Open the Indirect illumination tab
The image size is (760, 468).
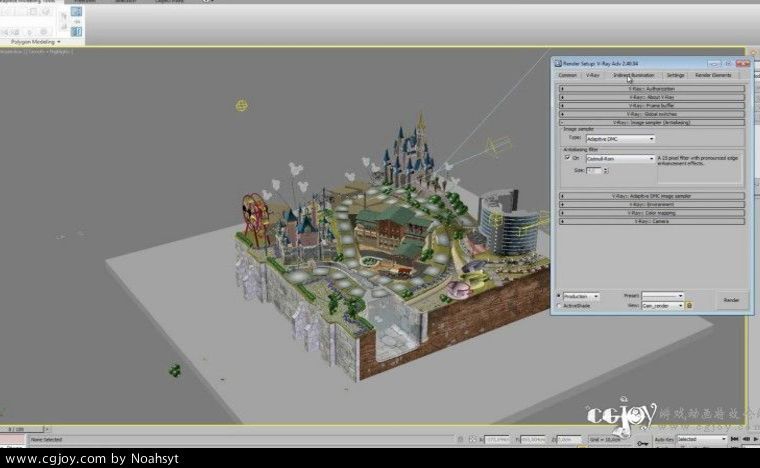[x=633, y=75]
